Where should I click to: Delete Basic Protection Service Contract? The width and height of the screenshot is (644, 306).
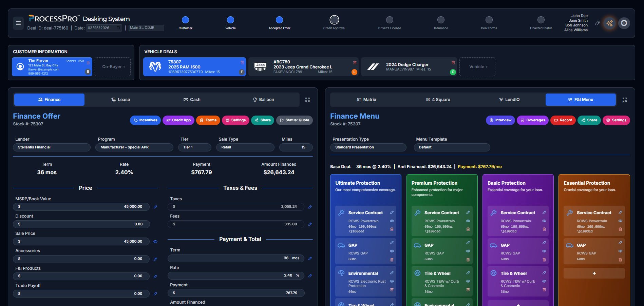click(x=544, y=229)
